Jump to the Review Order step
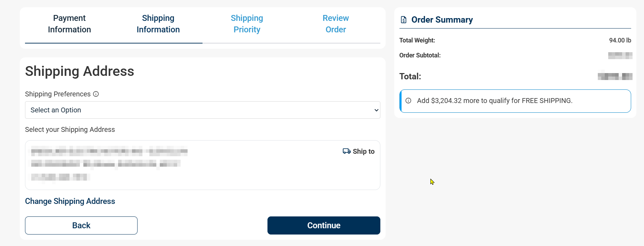Viewport: 644px width, 246px height. (336, 24)
